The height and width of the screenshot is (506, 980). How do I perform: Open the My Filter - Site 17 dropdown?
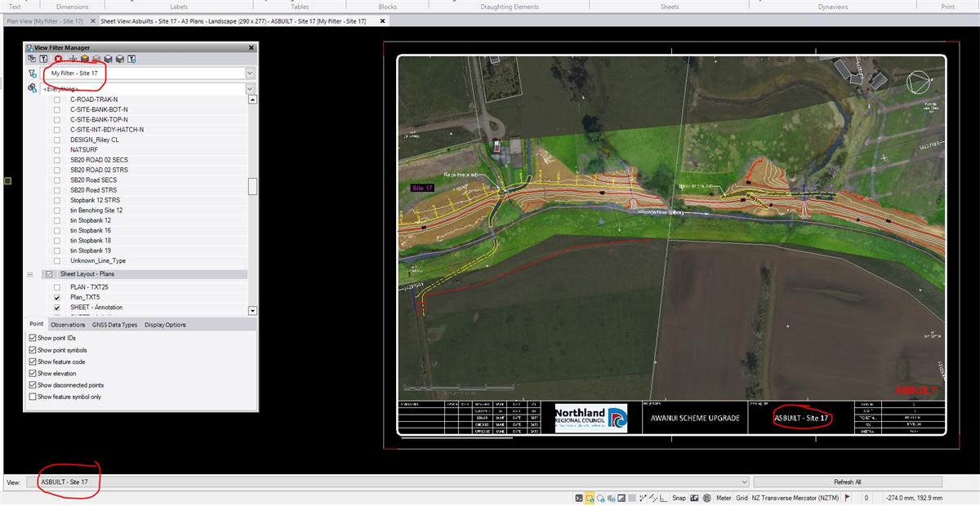coord(248,73)
